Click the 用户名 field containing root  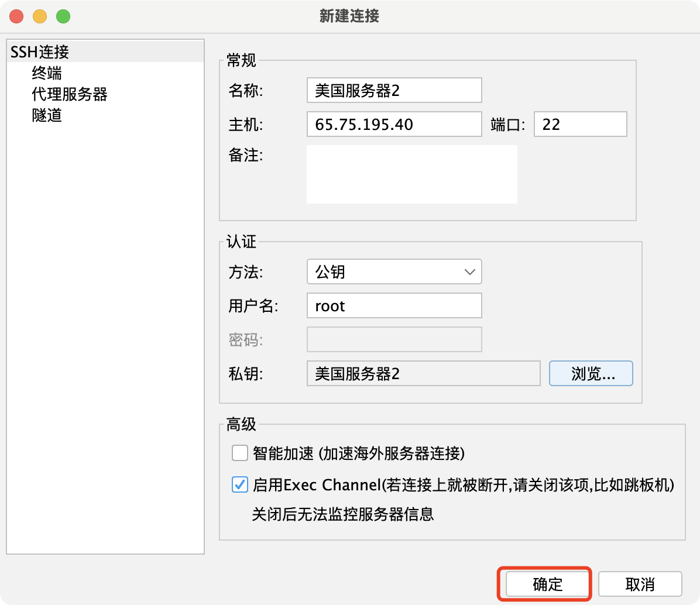[x=394, y=305]
